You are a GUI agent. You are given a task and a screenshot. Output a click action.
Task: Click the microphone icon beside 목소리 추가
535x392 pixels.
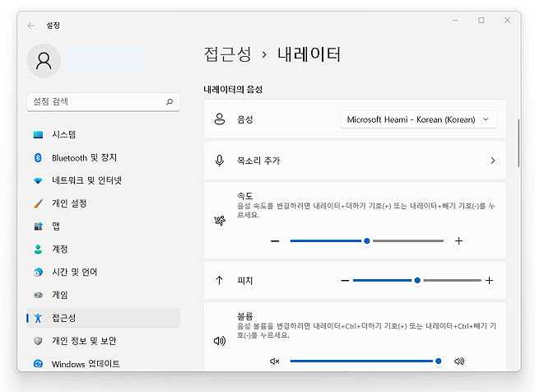coord(220,160)
